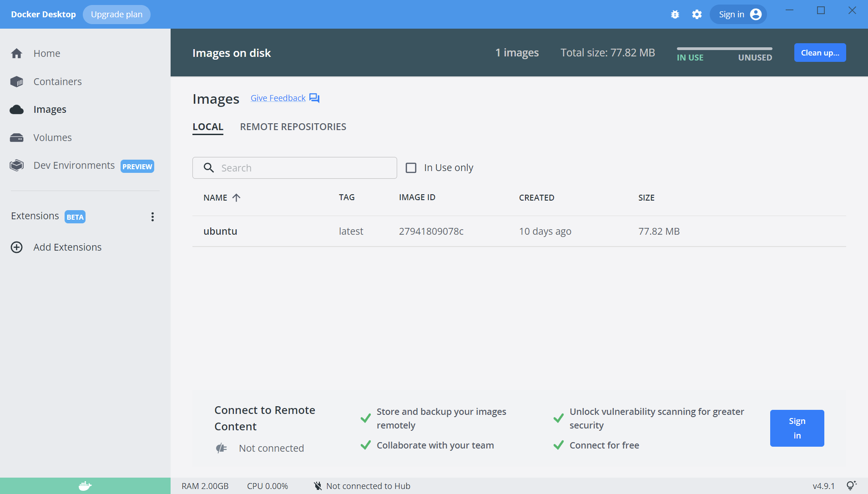Open the Settings gear icon

697,15
